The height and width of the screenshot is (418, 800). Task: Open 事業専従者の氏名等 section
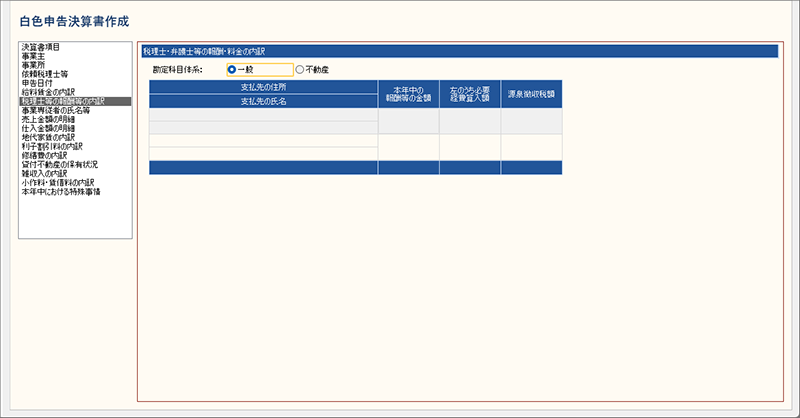coord(55,110)
